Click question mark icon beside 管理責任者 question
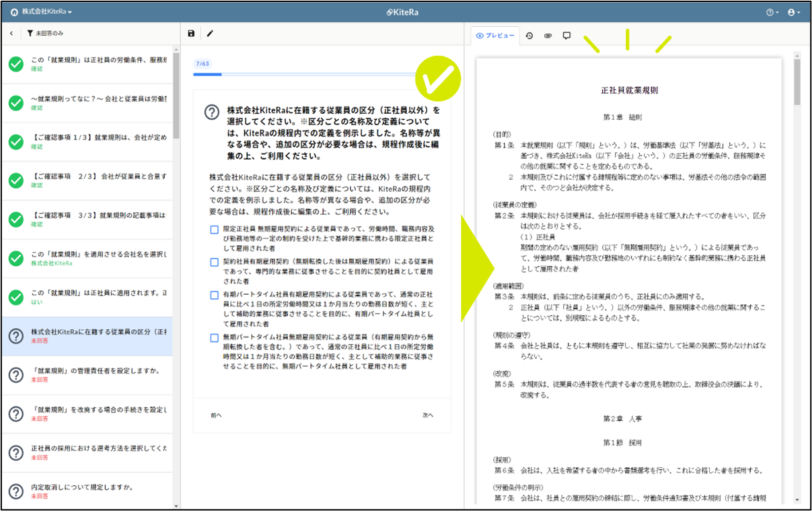Image resolution: width=812 pixels, height=511 pixels. 16,375
